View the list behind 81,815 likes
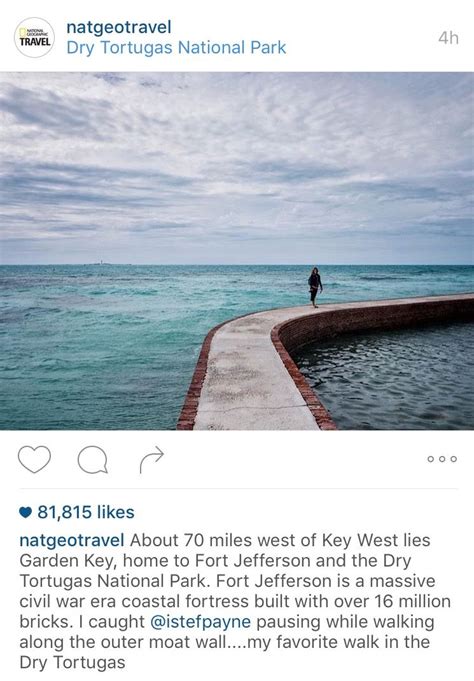The width and height of the screenshot is (474, 681). [x=86, y=512]
